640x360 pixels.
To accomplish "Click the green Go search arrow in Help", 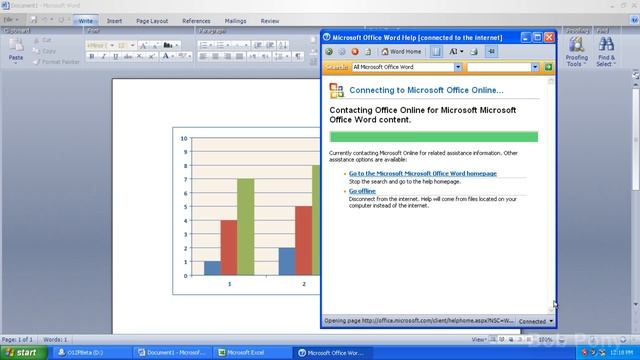I will coord(548,67).
